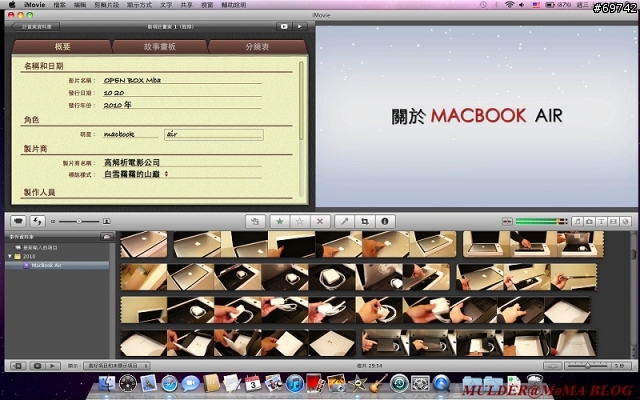
Task: Click the 關於 MACBOOK AIR preview viewer
Action: tap(476, 116)
